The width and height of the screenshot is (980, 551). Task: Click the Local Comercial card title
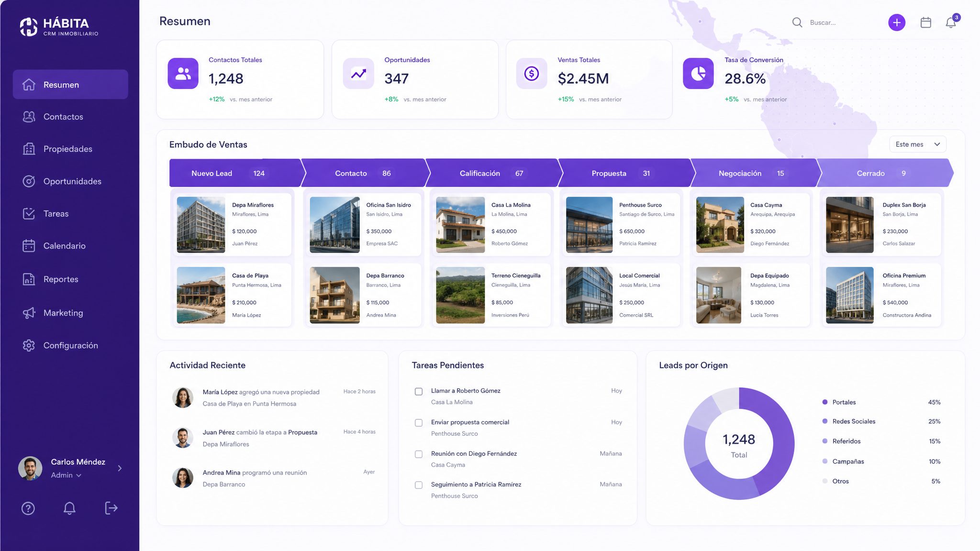(639, 275)
